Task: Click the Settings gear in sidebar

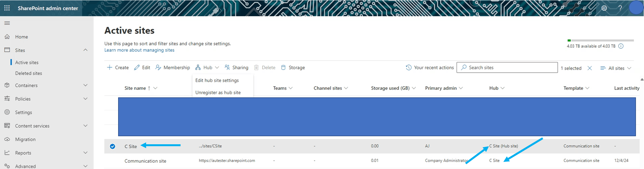Action: point(7,112)
